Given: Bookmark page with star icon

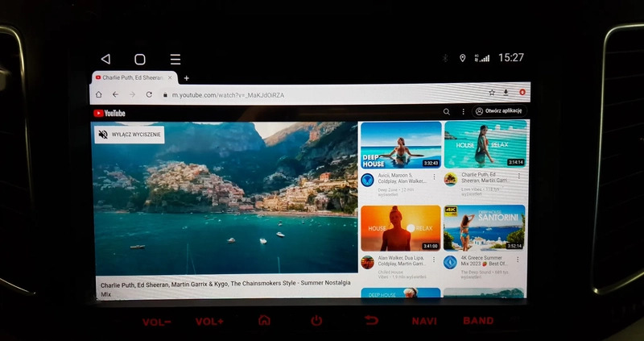Looking at the screenshot, I should point(492,93).
